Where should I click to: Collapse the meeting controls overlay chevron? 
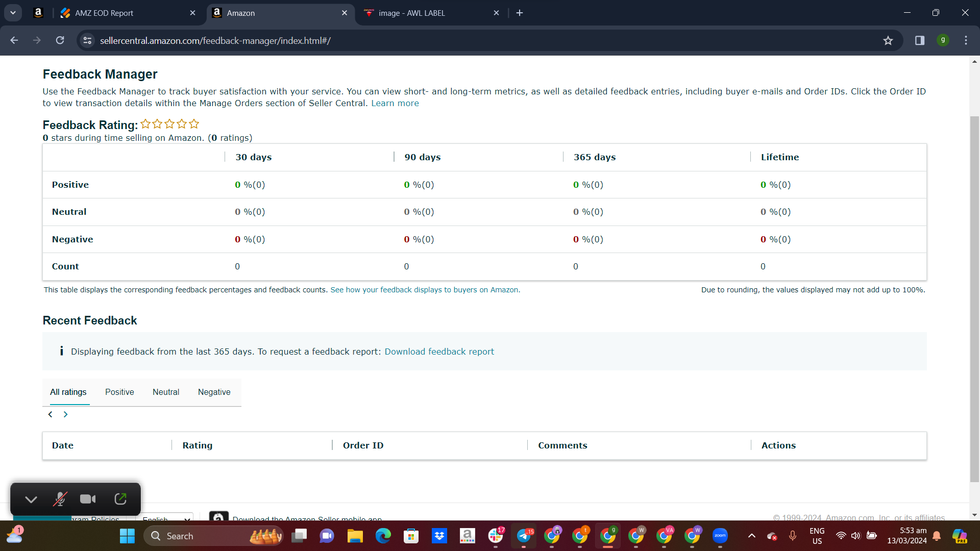pos(31,499)
